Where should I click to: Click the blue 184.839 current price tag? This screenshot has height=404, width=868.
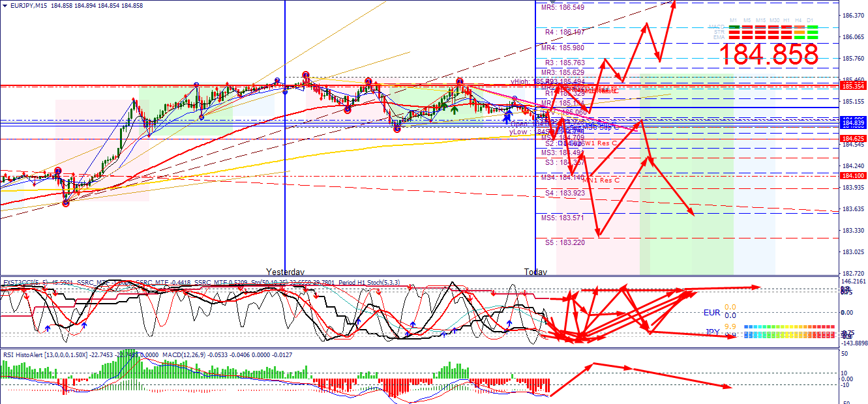pyautogui.click(x=853, y=124)
